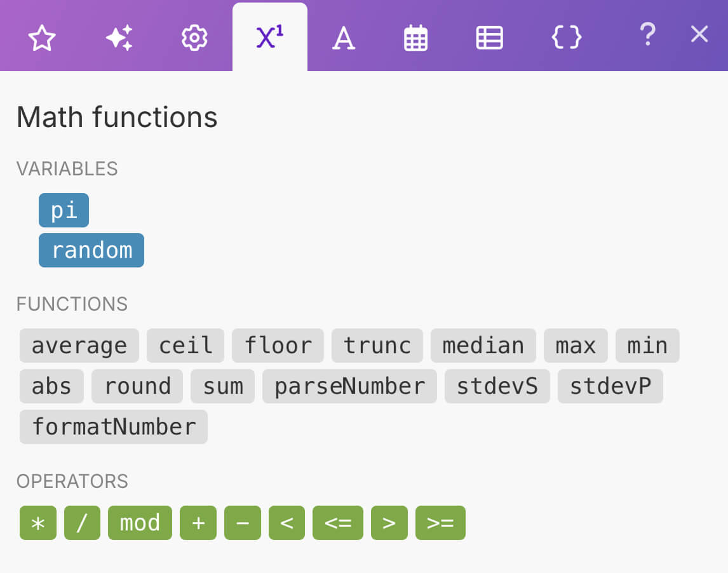This screenshot has width=728, height=573.
Task: Open the text functions A tab
Action: (x=344, y=37)
